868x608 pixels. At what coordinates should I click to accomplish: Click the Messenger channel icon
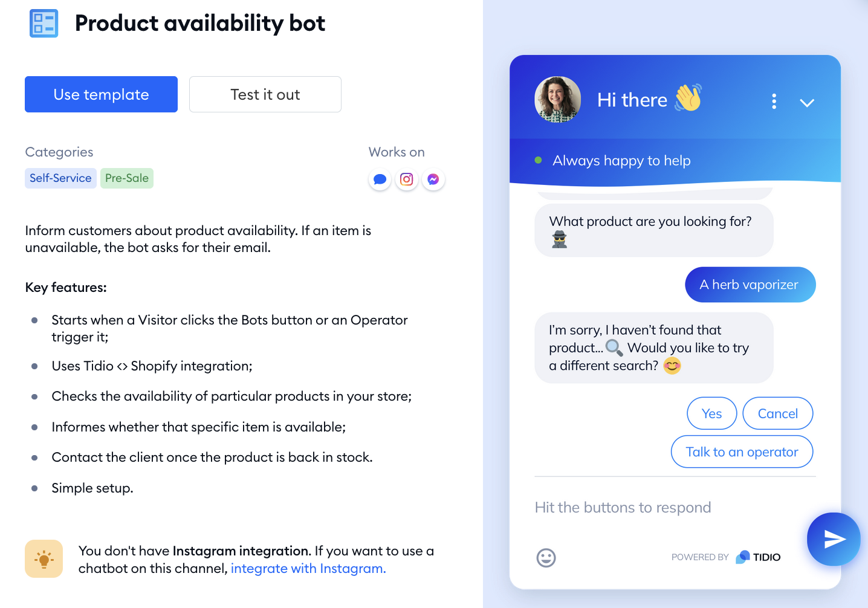(x=433, y=179)
